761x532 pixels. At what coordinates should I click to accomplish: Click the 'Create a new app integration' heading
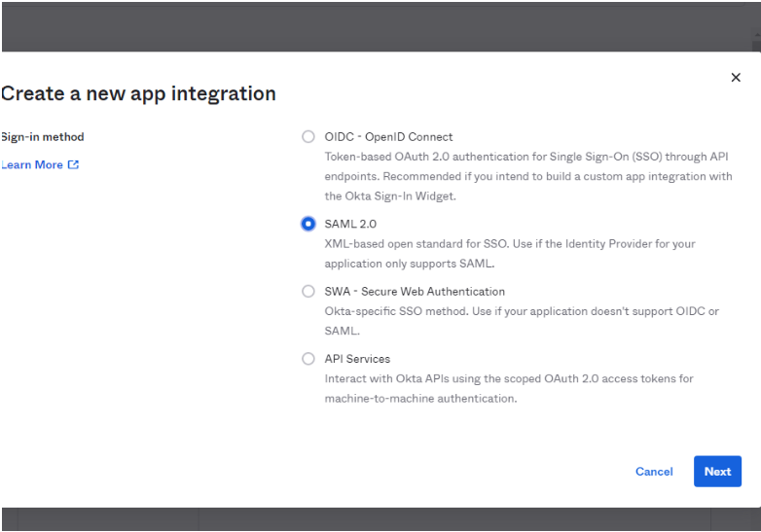pos(138,93)
